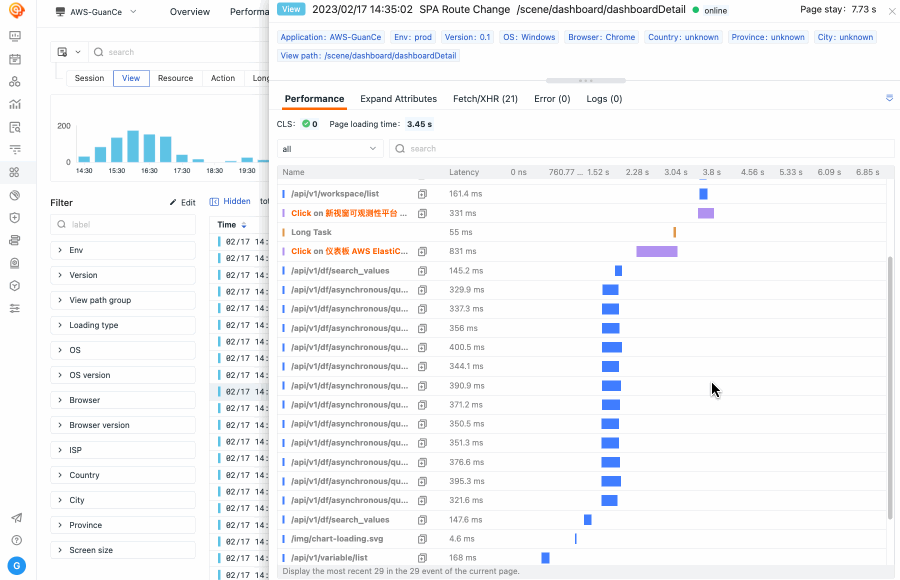Click copy icon for the 145.2 ms search_values row
This screenshot has height=580, width=900.
tap(422, 270)
